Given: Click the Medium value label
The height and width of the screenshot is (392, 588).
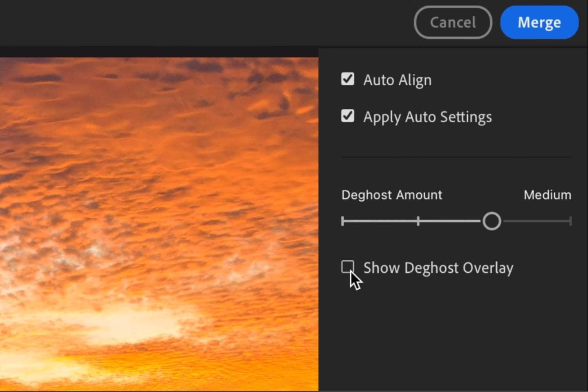Looking at the screenshot, I should coord(547,194).
